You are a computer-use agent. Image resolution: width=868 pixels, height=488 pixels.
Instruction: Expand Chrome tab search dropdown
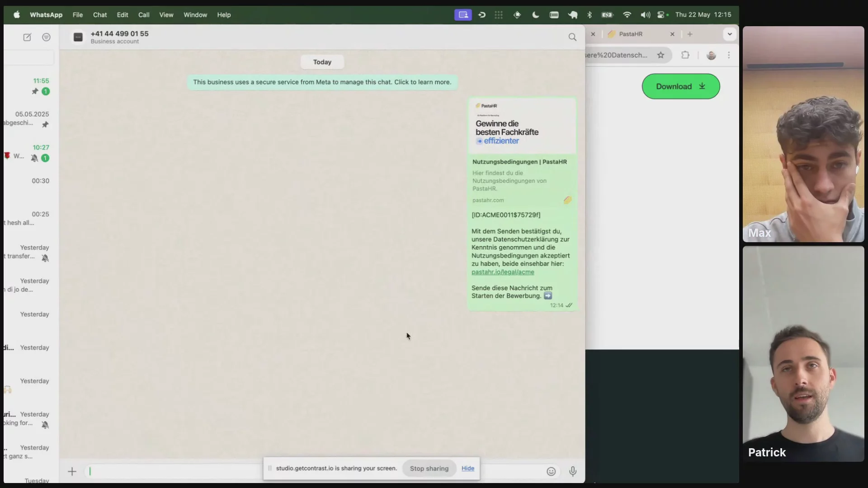[x=729, y=34]
